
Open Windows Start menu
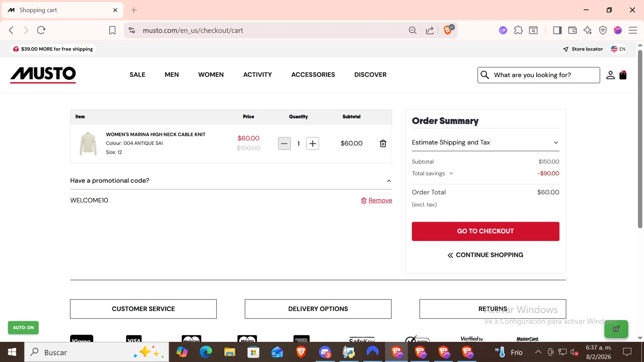12,352
